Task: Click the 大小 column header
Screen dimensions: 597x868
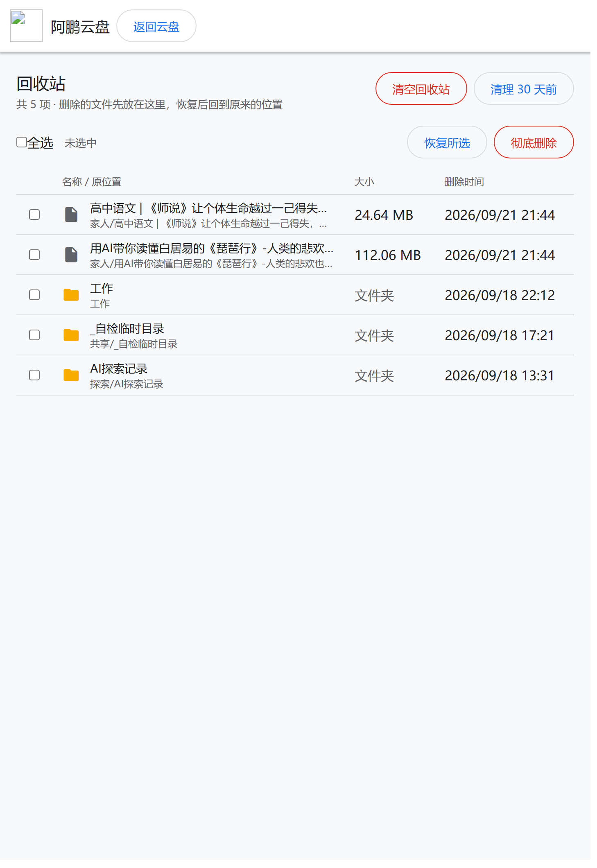Action: click(x=364, y=182)
